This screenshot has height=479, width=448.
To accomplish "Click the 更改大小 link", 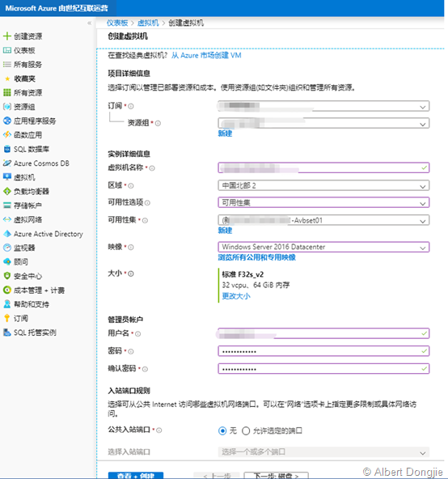I will [x=236, y=296].
